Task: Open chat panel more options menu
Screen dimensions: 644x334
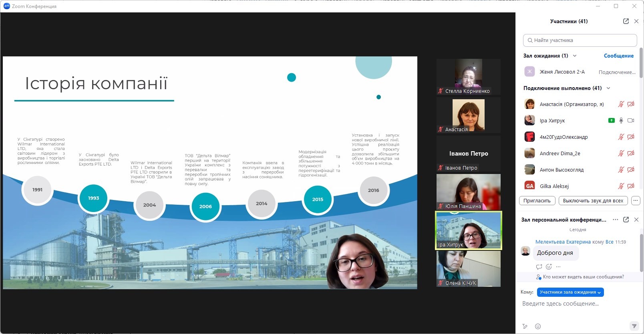Action: click(x=616, y=220)
